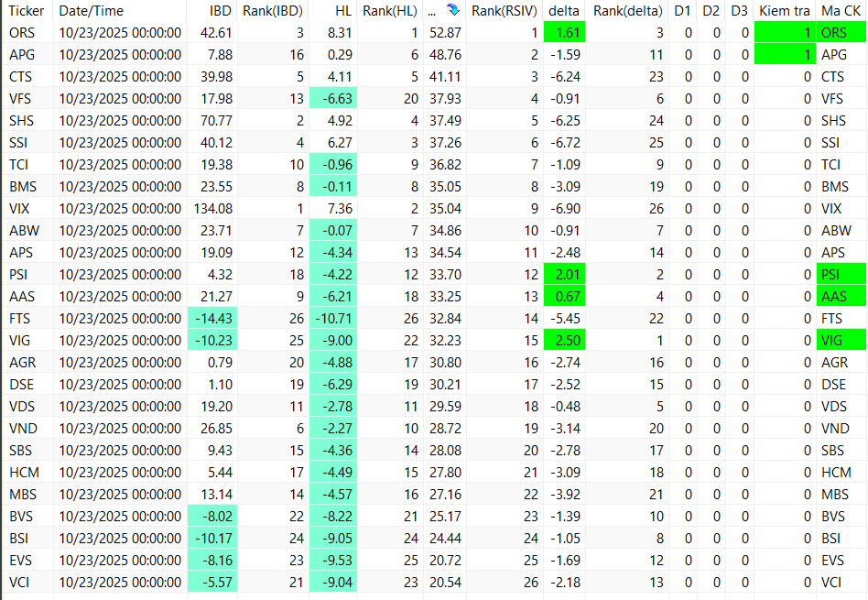Select the BMS ticker in first column
The width and height of the screenshot is (868, 600).
[23, 187]
